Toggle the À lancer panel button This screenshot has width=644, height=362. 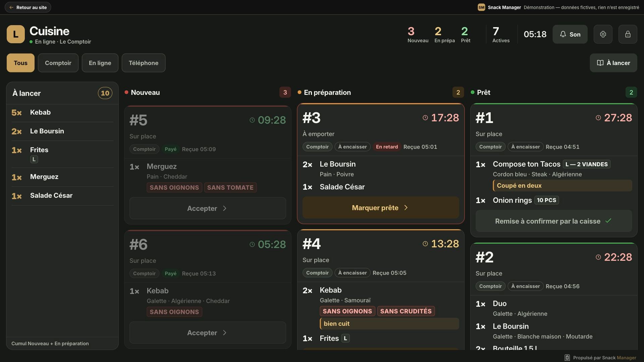click(x=613, y=63)
